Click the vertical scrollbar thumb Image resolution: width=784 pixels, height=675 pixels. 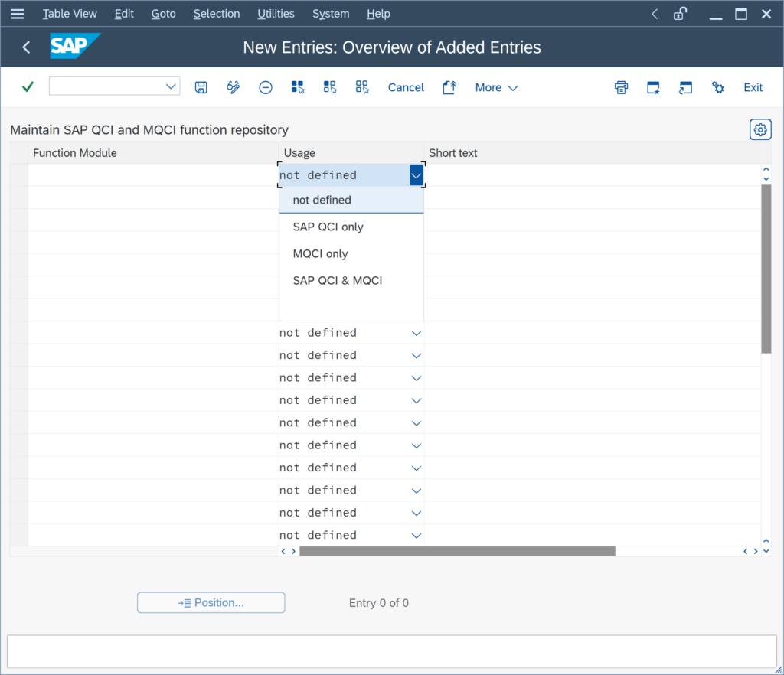pyautogui.click(x=766, y=269)
